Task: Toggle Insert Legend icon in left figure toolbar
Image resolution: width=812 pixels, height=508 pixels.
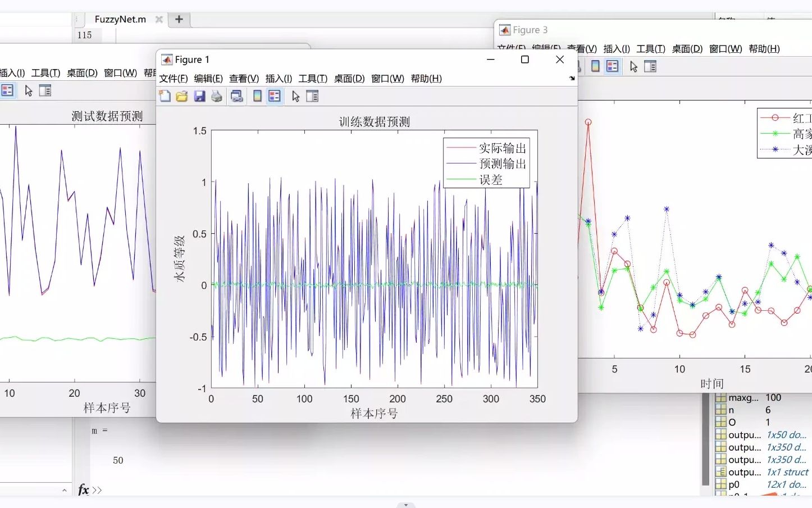Action: coord(7,90)
